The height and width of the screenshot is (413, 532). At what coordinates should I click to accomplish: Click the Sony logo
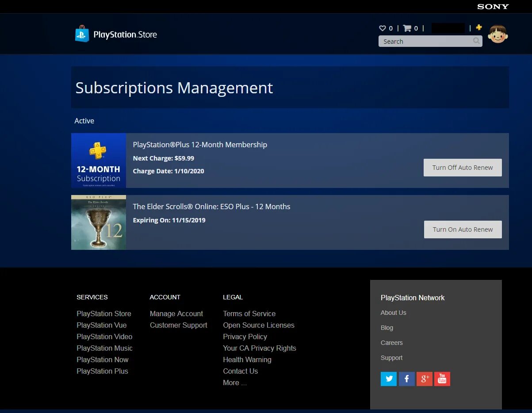point(493,7)
